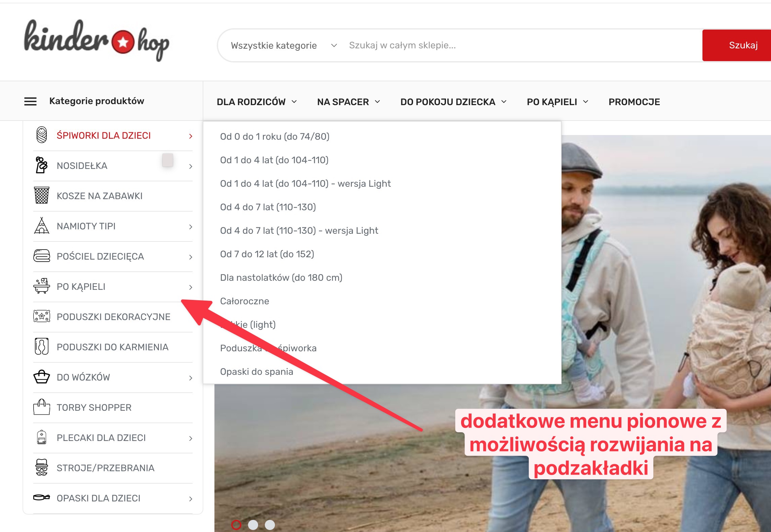Click the toy basket icon

(42, 195)
